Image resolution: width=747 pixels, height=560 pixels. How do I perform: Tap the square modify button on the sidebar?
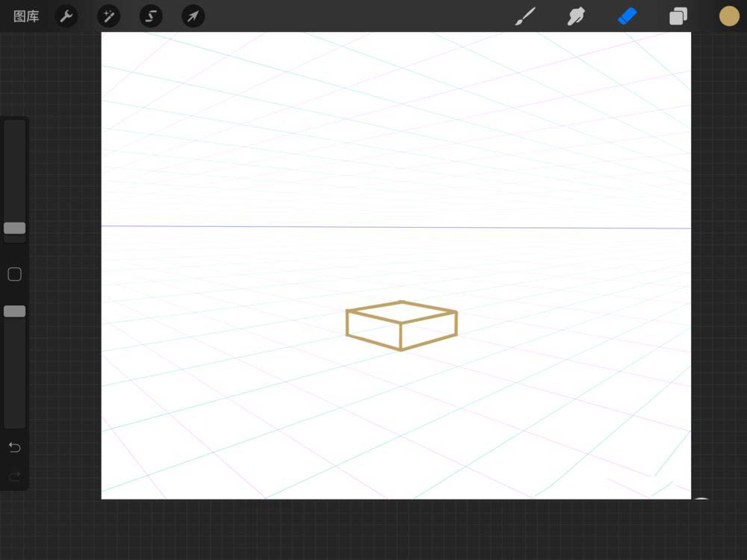(x=14, y=274)
